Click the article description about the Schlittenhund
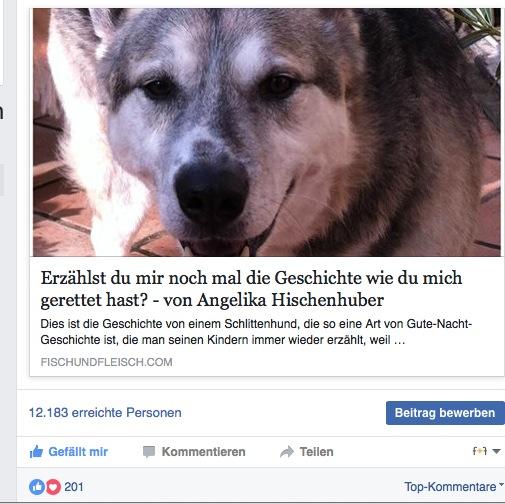The height and width of the screenshot is (504, 505). click(256, 332)
